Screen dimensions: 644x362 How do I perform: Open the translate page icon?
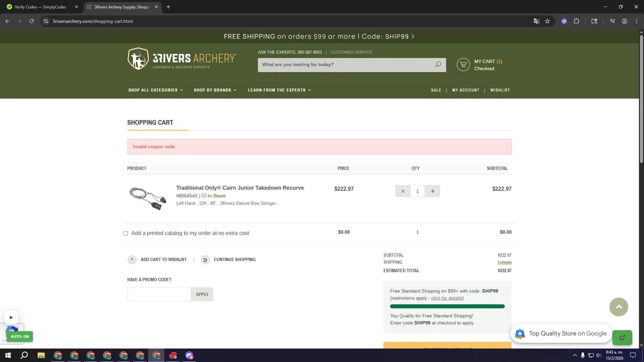(x=536, y=21)
